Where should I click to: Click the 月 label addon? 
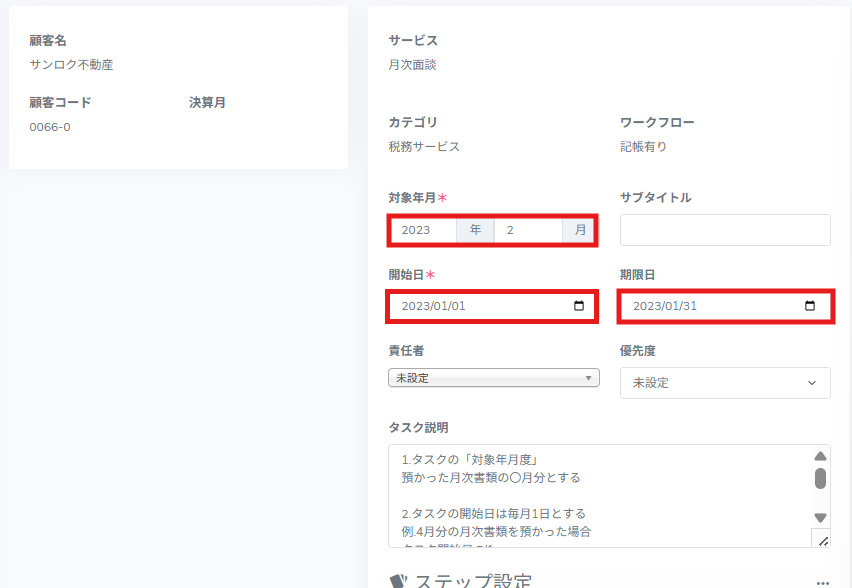point(579,230)
